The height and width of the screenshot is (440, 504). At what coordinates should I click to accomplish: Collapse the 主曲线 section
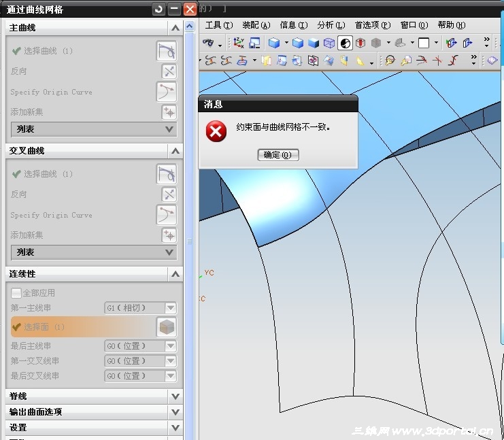point(175,28)
